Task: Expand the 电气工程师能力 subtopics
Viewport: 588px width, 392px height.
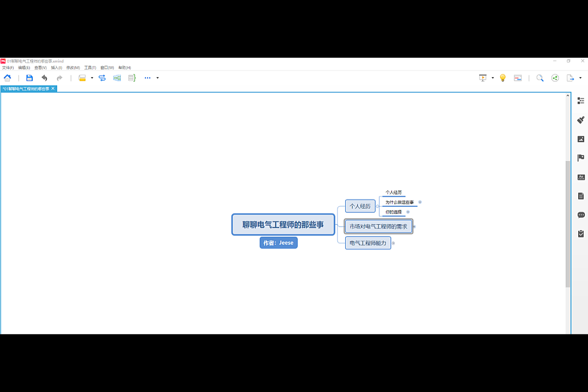Action: [x=393, y=243]
